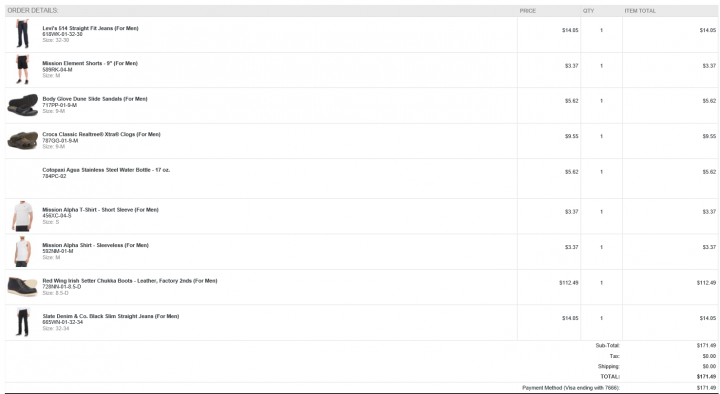Click the QTY column header
This screenshot has height=394, width=720.
tap(588, 11)
